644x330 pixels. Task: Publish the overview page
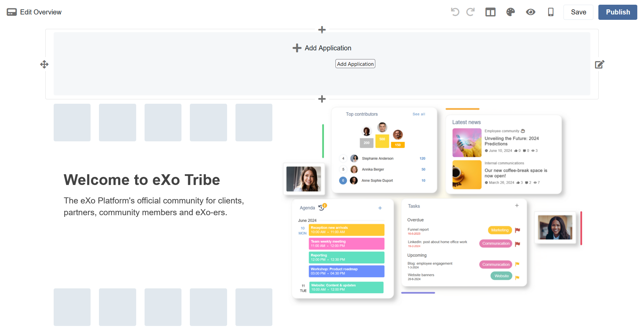tap(618, 12)
